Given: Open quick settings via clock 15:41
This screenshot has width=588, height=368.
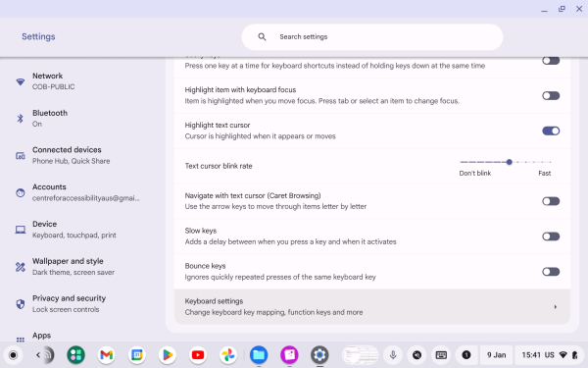Looking at the screenshot, I should pos(531,355).
